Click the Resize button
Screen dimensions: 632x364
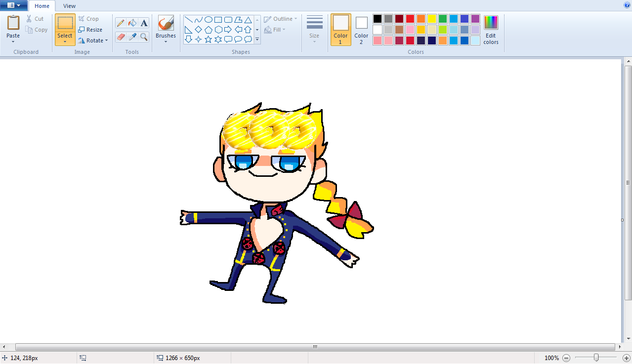90,30
